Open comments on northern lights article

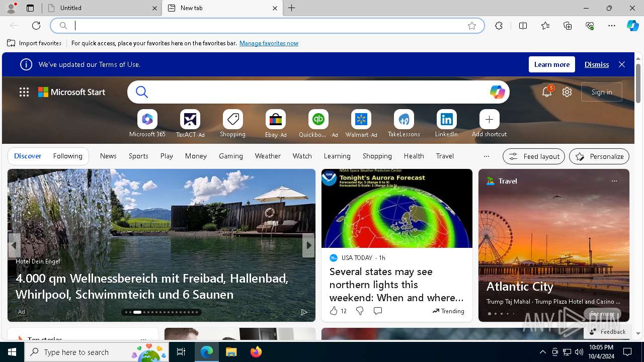coord(378,311)
